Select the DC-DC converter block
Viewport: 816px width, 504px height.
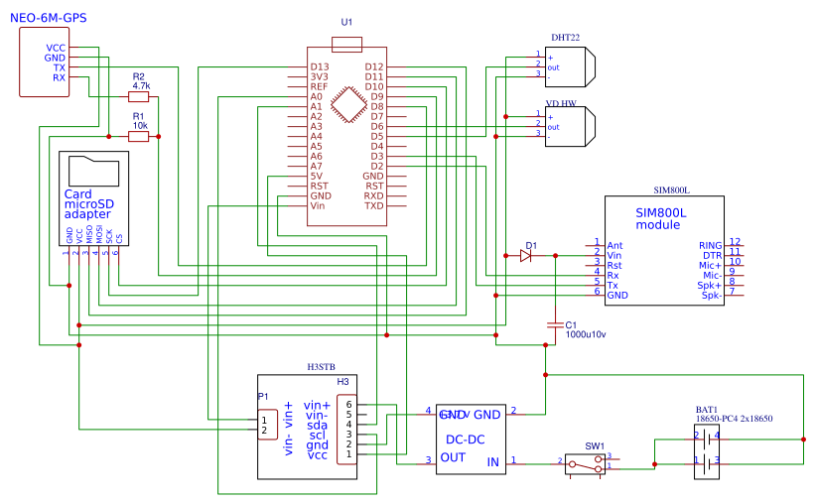(x=471, y=440)
